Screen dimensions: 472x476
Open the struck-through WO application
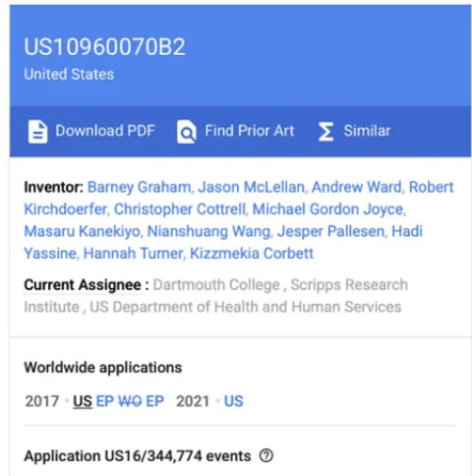(130, 401)
